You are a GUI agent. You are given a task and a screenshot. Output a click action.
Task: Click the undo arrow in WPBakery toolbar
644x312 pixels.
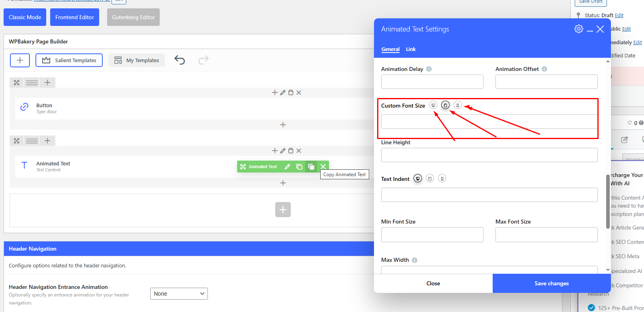click(180, 60)
